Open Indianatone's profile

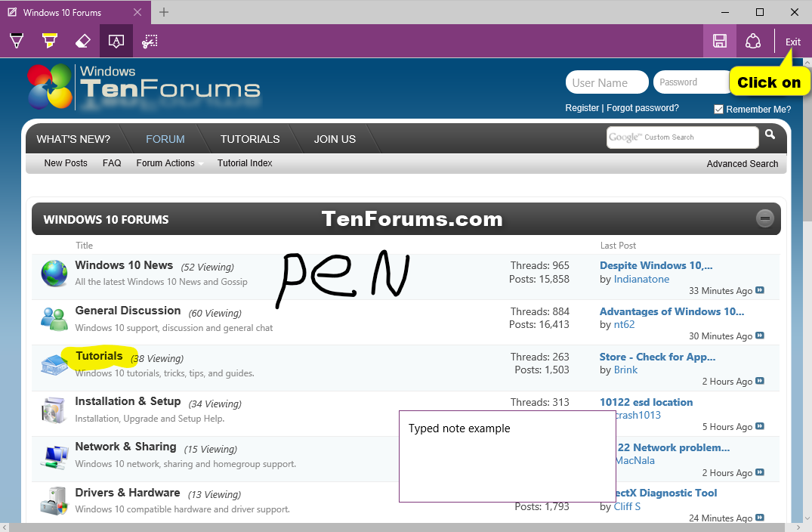coord(641,279)
